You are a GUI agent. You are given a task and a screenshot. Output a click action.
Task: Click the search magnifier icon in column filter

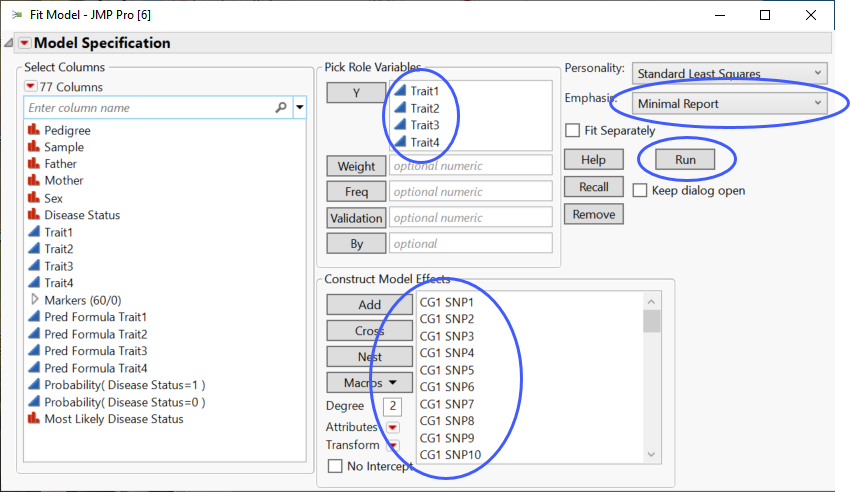pyautogui.click(x=281, y=108)
